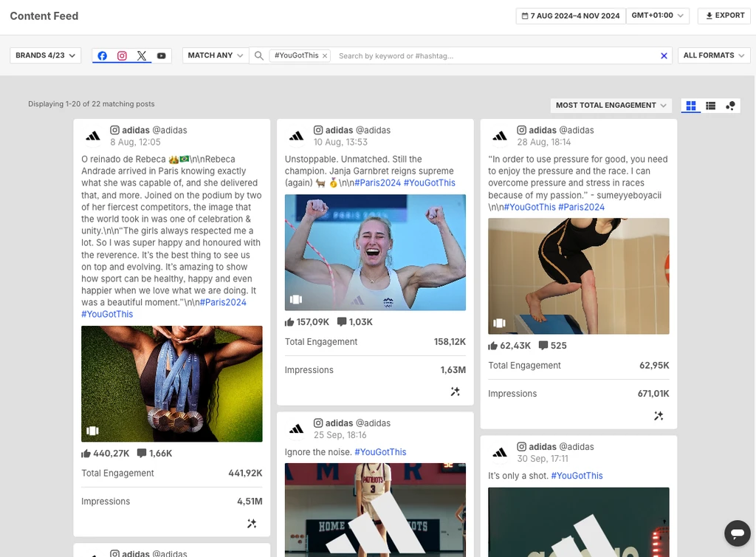Open the All Formats dropdown
The width and height of the screenshot is (756, 557).
coord(713,55)
